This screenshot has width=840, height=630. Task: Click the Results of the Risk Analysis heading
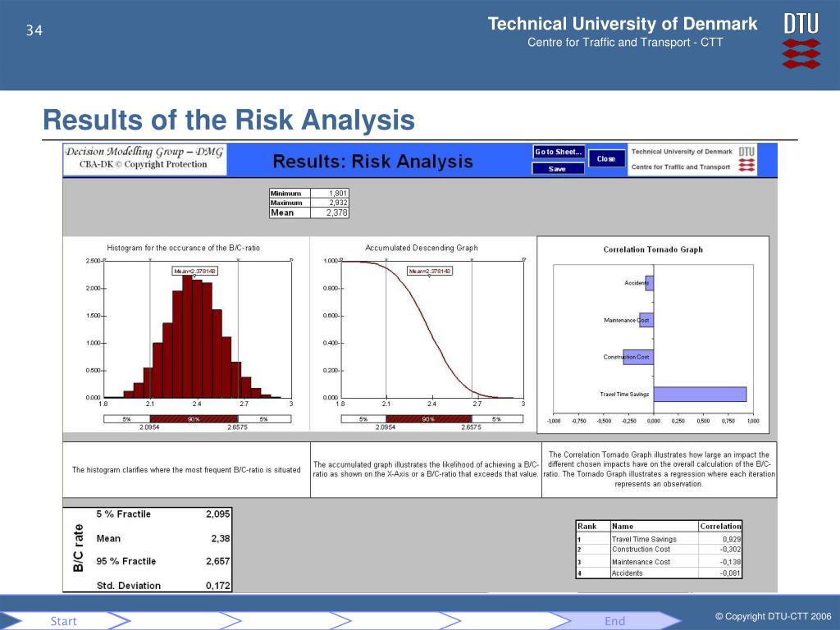pos(229,120)
